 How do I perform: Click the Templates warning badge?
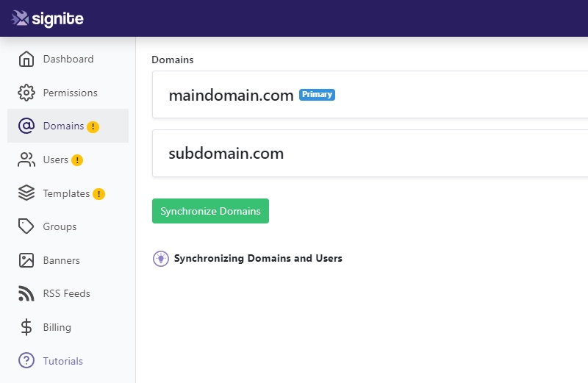pos(99,194)
